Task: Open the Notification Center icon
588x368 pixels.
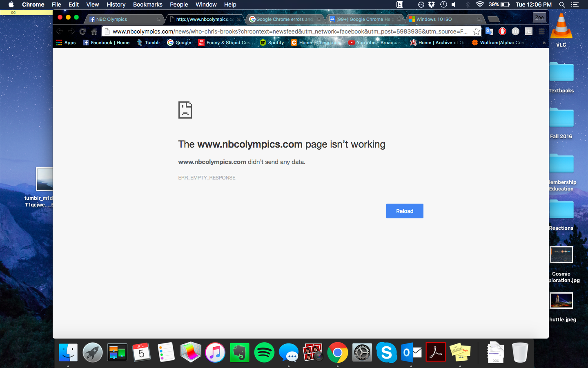Action: click(x=575, y=4)
